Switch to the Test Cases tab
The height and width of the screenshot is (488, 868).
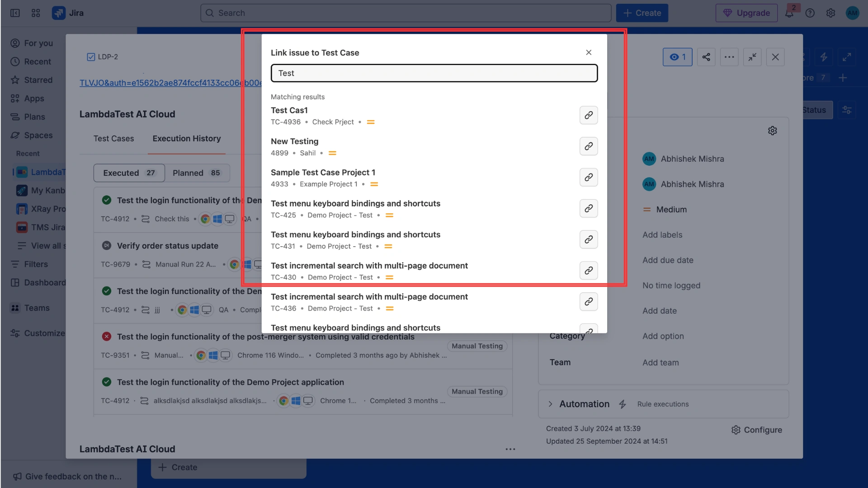(113, 139)
